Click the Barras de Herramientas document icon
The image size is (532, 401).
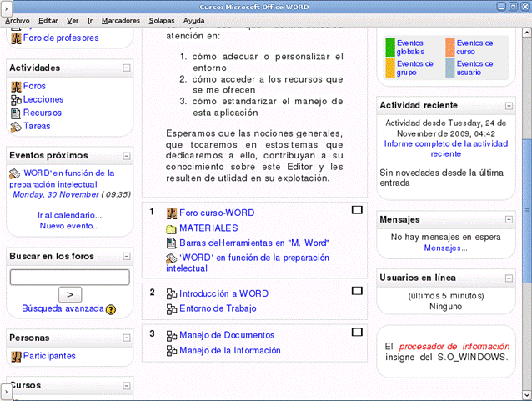(172, 243)
